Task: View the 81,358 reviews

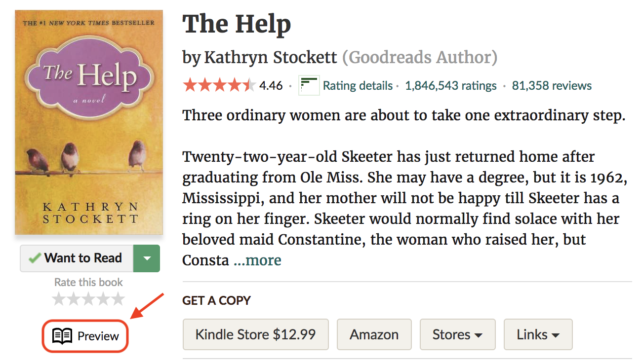Action: coord(552,85)
